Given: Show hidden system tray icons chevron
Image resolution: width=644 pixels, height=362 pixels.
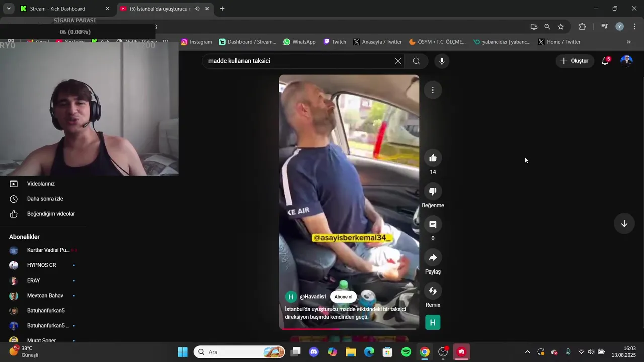Looking at the screenshot, I should (x=527, y=352).
